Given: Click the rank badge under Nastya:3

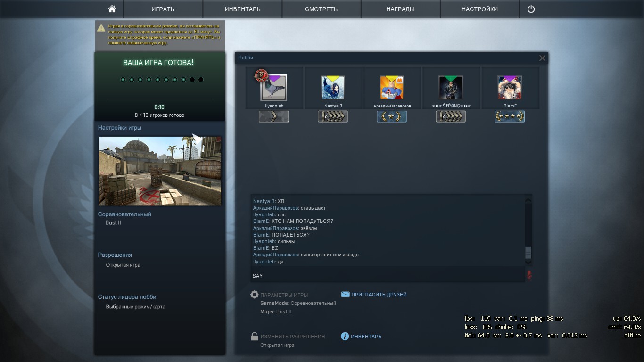Looking at the screenshot, I should (333, 116).
